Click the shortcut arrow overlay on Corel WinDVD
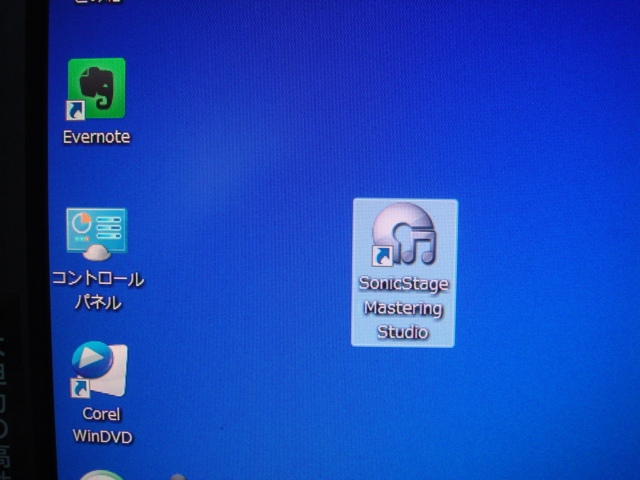 coord(79,387)
